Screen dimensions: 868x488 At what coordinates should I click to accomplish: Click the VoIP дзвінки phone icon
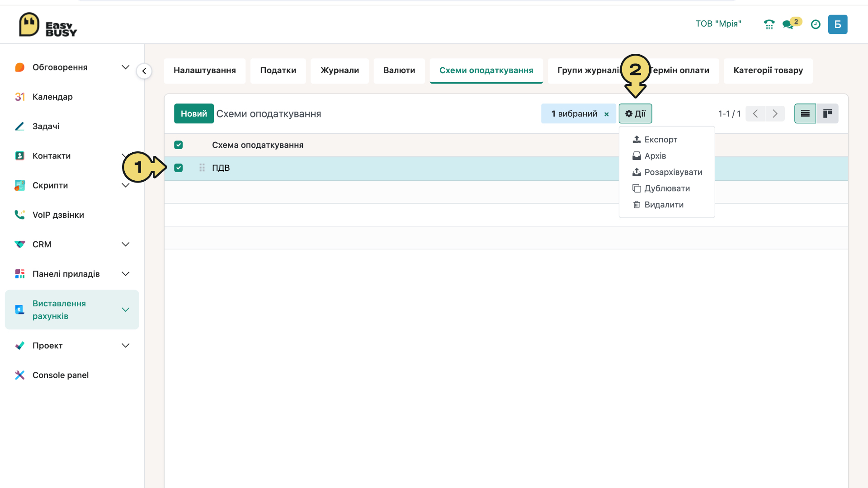click(19, 215)
